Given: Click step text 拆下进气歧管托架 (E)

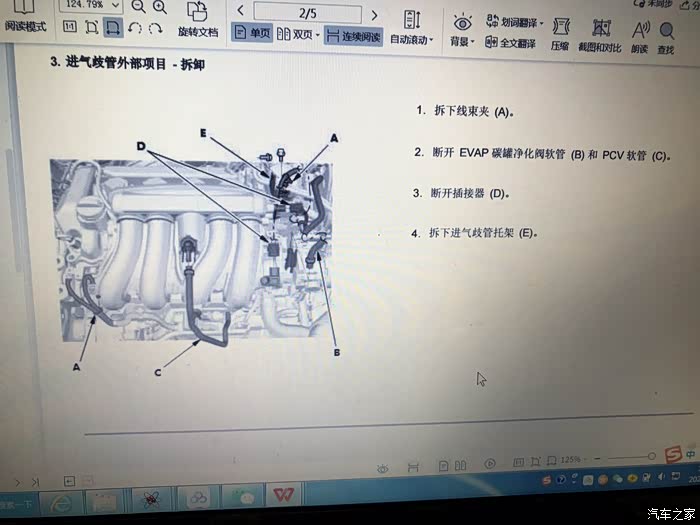Looking at the screenshot, I should pos(483,233).
